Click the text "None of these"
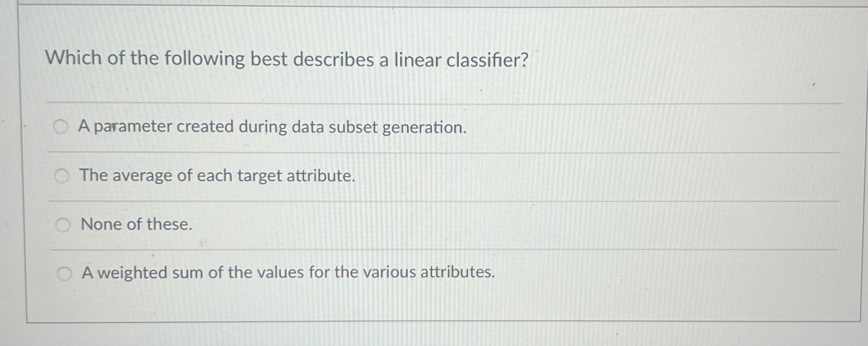 (x=136, y=225)
